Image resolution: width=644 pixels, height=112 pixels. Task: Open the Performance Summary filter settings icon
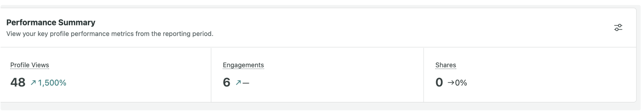tap(618, 27)
